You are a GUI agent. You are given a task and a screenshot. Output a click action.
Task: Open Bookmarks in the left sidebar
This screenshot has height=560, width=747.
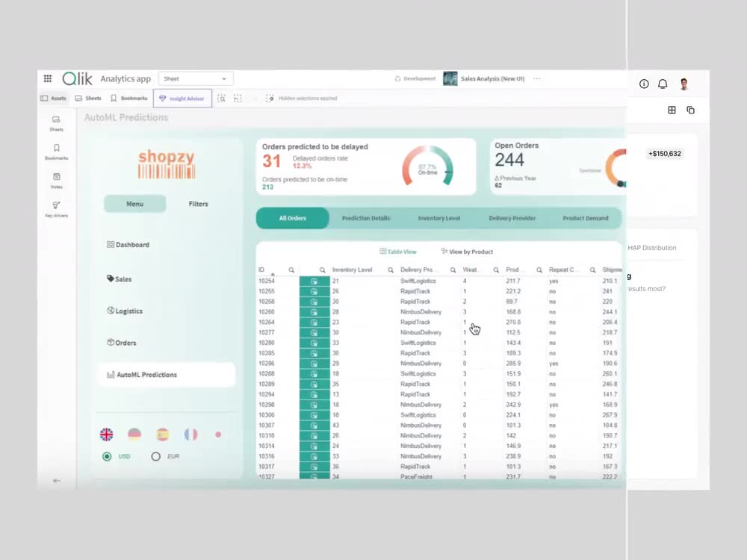56,152
